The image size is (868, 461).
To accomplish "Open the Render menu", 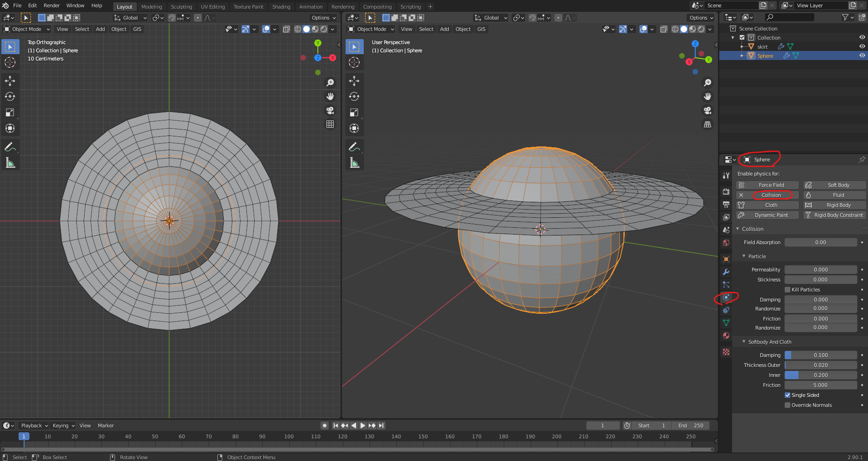I will tap(51, 5).
